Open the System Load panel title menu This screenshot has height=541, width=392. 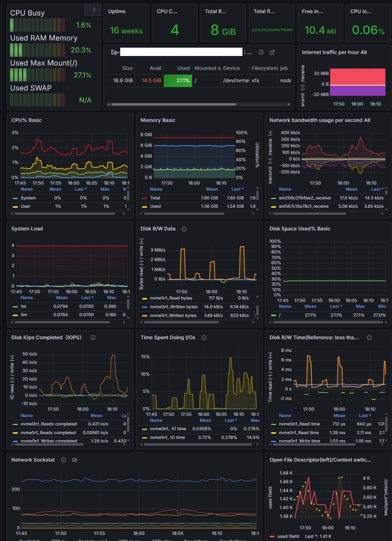[27, 229]
